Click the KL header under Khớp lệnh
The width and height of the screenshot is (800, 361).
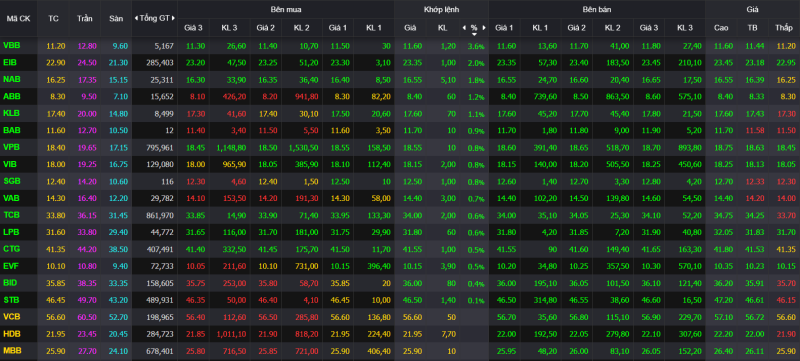(442, 28)
